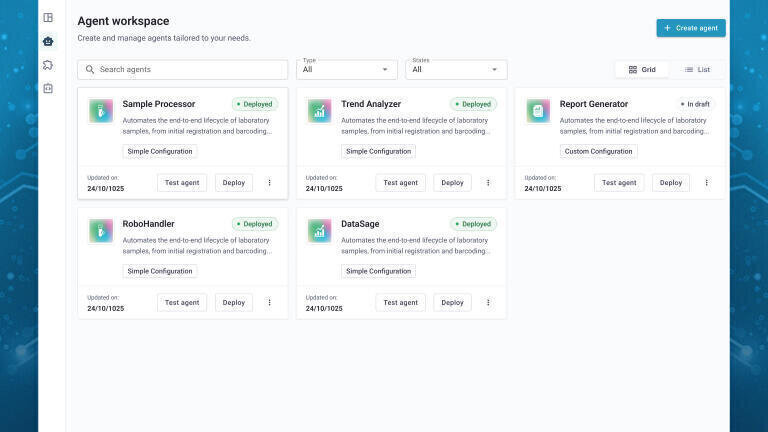Focus the Search agents field

click(183, 70)
